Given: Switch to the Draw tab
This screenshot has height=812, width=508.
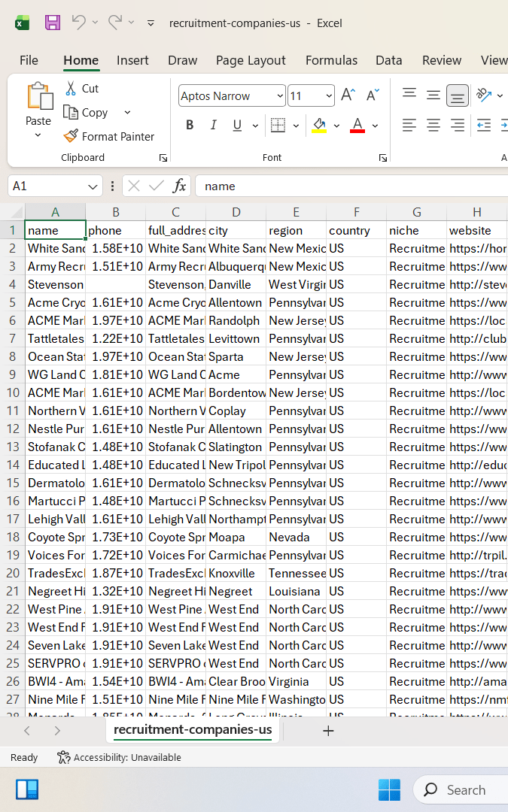Looking at the screenshot, I should click(182, 61).
